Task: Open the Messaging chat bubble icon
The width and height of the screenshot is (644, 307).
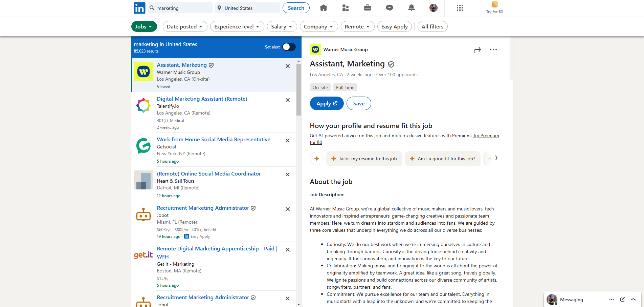Action: 390,8
